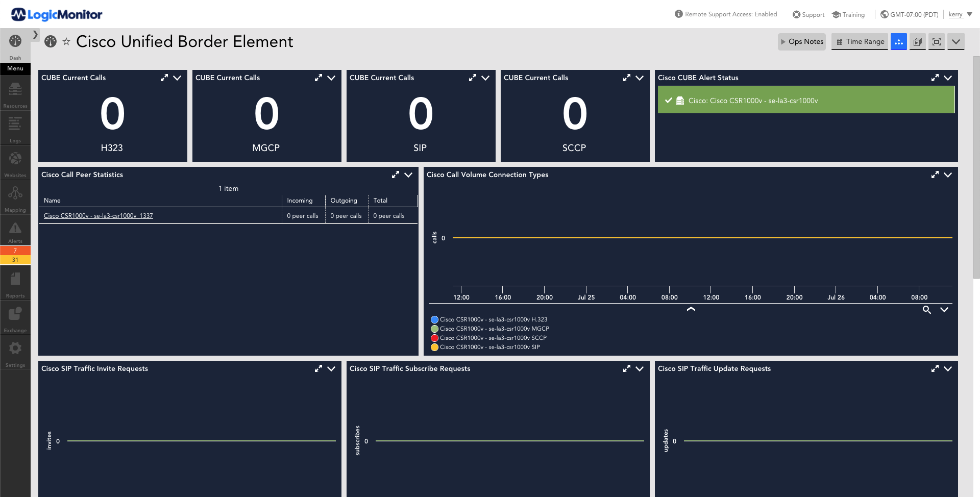The height and width of the screenshot is (497, 980).
Task: Toggle the green MGCP legend series
Action: tap(490, 329)
